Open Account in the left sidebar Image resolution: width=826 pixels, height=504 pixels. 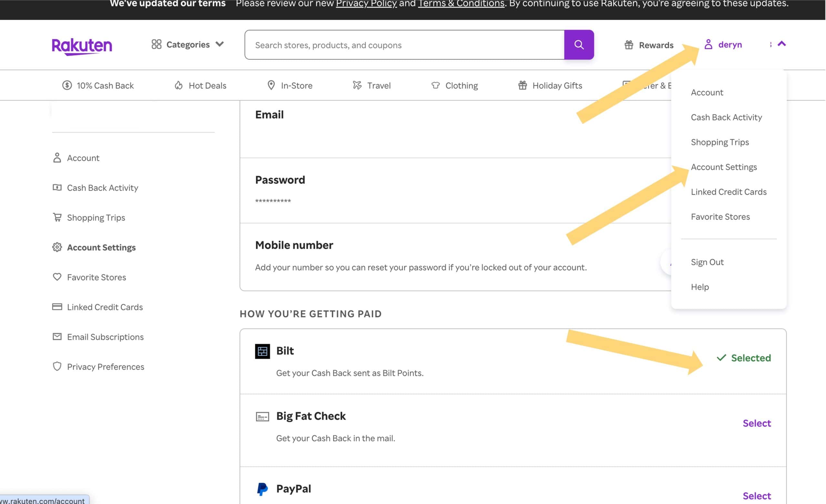(x=83, y=158)
